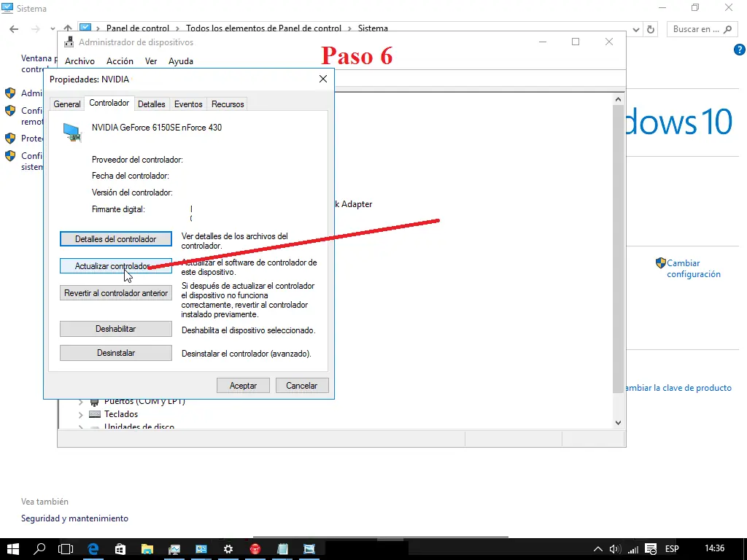Viewport: 747px width, 560px height.
Task: Open the network signal tray icon
Action: [x=632, y=550]
